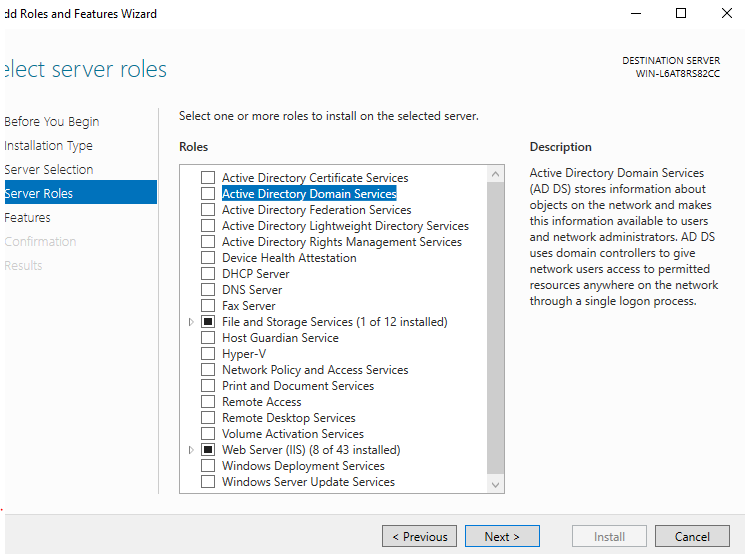
Task: Tick Network Policy and Access Services box
Action: pyautogui.click(x=208, y=370)
